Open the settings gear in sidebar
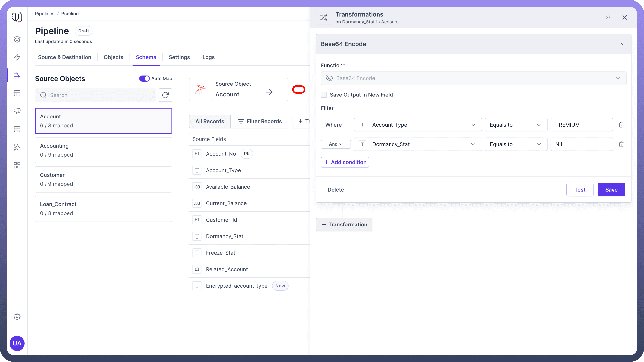The image size is (644, 362). (17, 317)
